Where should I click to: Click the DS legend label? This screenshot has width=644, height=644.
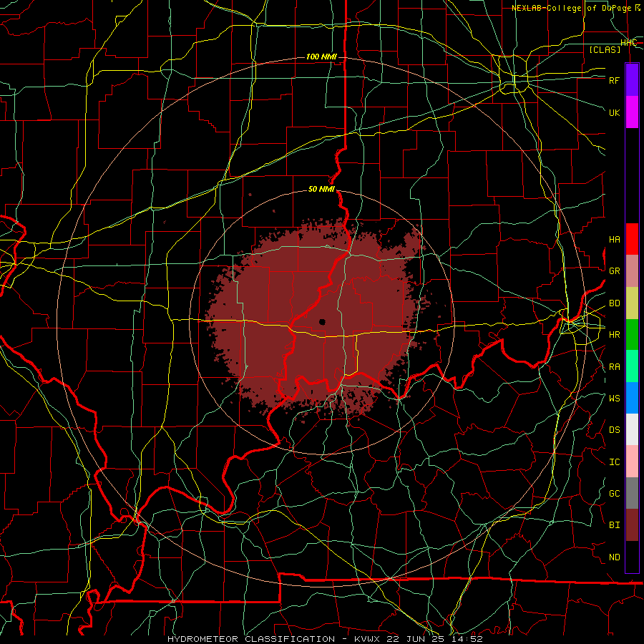614,430
